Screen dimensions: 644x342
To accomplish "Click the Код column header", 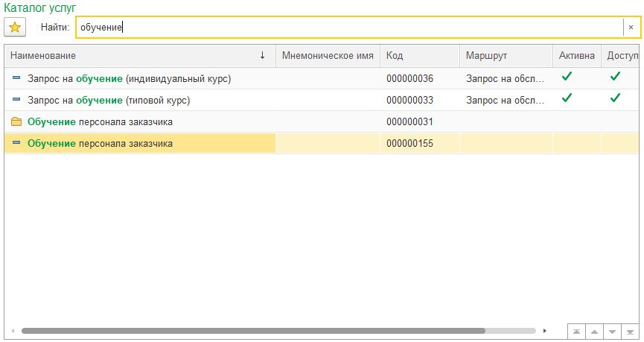I will pyautogui.click(x=419, y=55).
